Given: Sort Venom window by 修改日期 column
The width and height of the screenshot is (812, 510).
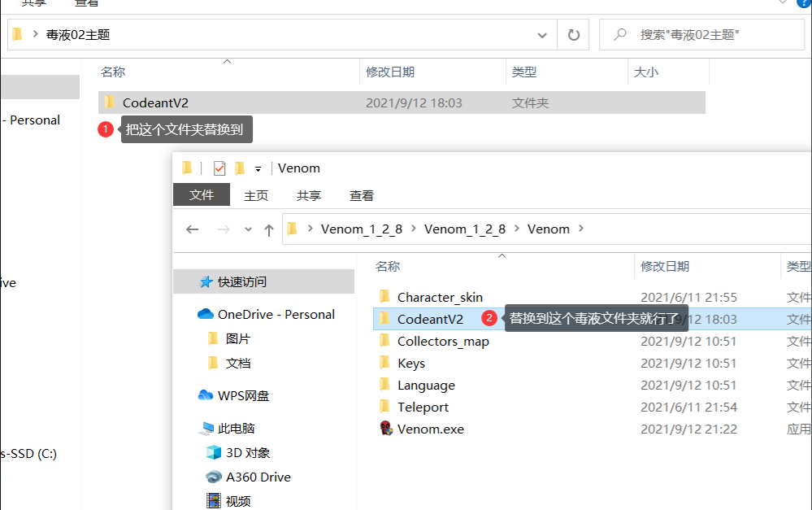Looking at the screenshot, I should 665,267.
